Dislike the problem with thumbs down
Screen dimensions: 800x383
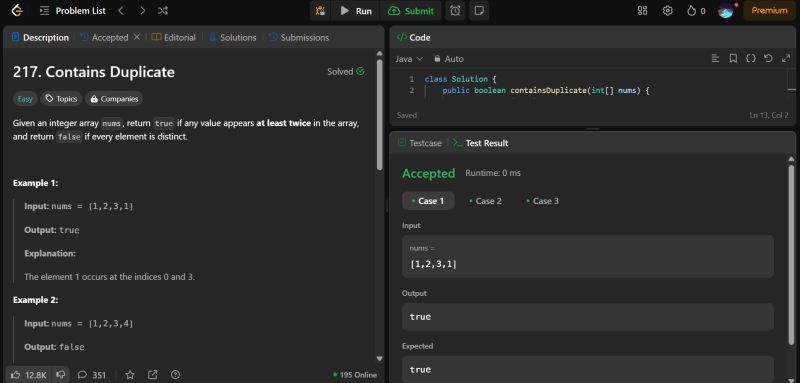61,375
